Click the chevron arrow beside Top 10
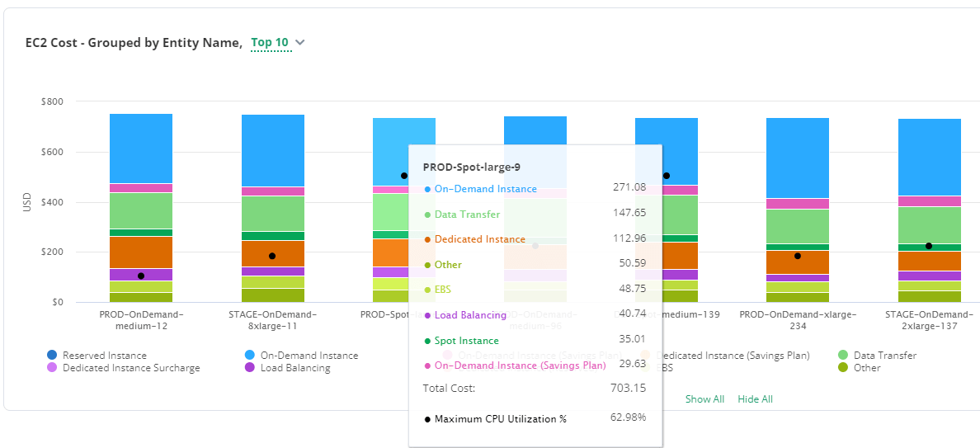The image size is (980, 448). (300, 42)
